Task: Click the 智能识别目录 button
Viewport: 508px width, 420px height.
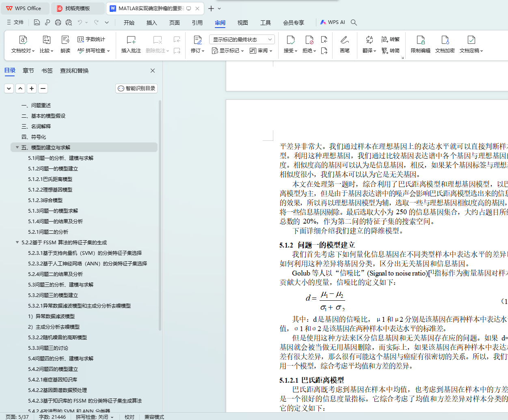Action: click(x=136, y=88)
